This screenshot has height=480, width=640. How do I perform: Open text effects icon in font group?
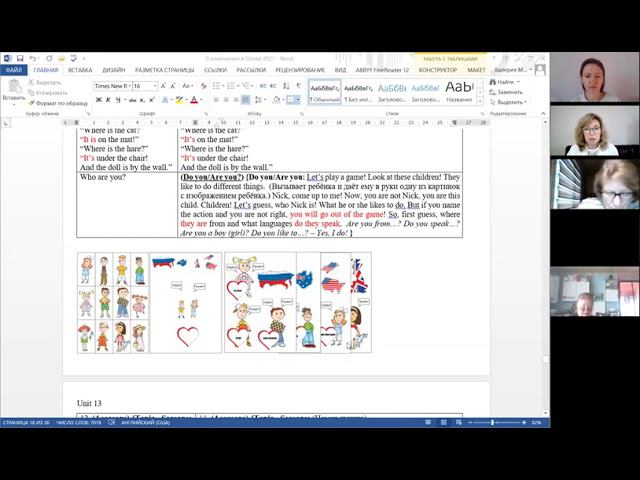165,100
